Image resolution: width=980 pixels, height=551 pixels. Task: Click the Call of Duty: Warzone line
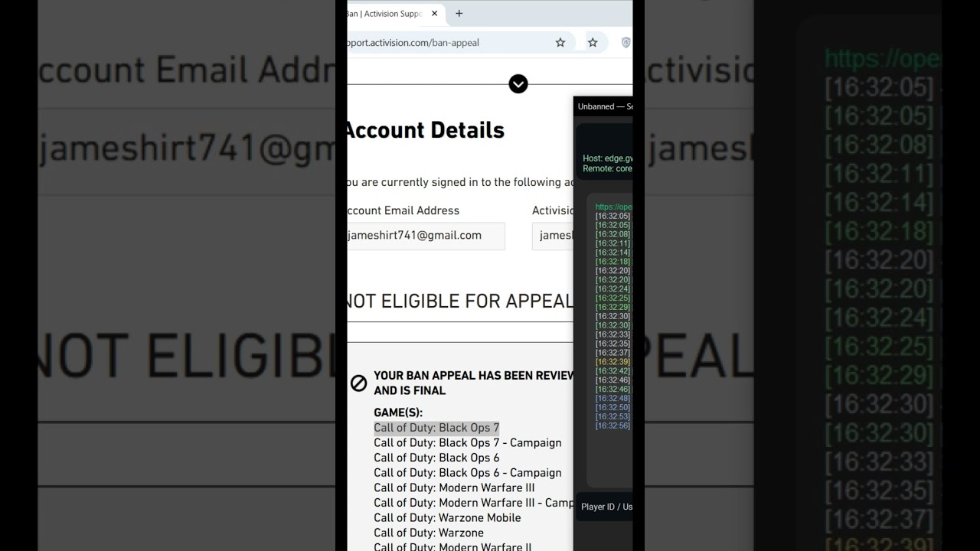429,533
